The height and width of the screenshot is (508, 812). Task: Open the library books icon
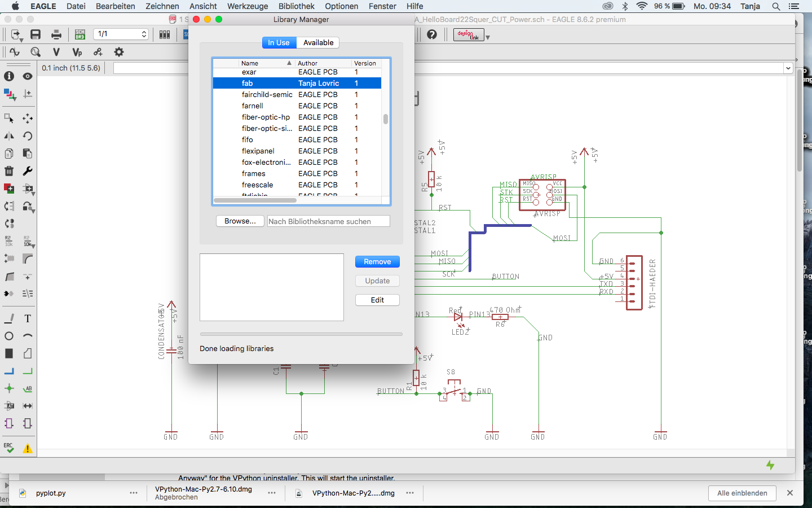coord(165,34)
